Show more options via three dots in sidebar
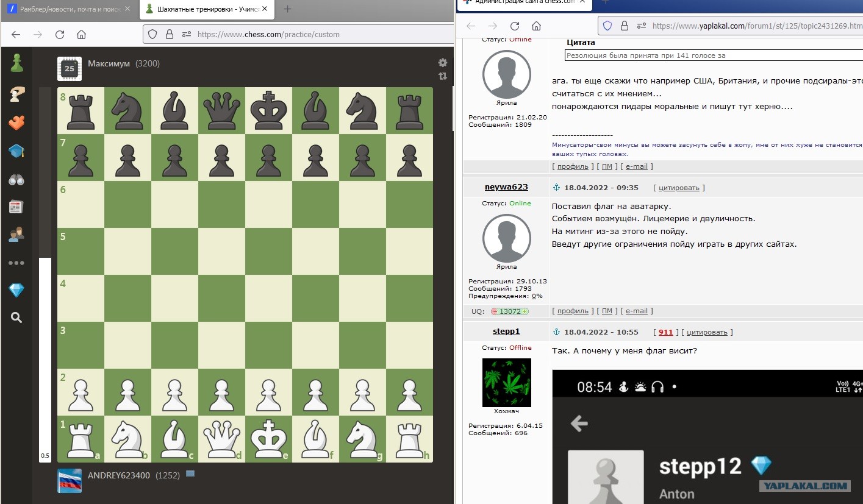The height and width of the screenshot is (504, 863). tap(16, 263)
